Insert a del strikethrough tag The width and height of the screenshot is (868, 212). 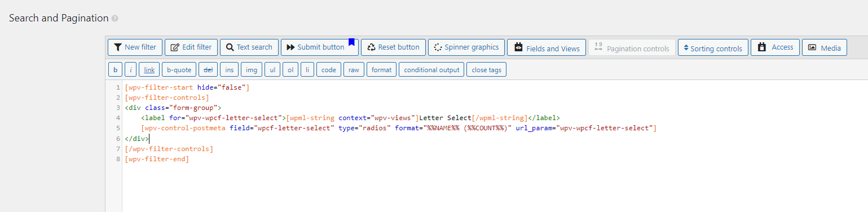coord(208,69)
